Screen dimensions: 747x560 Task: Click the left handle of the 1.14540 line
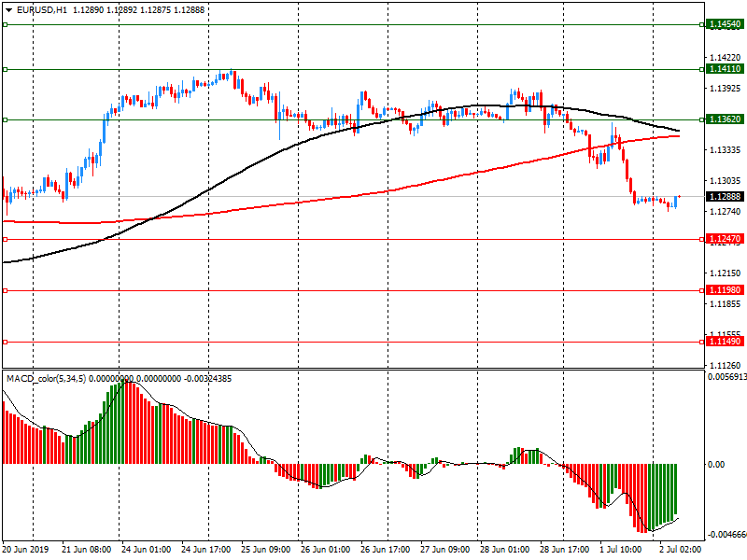tap(6, 24)
